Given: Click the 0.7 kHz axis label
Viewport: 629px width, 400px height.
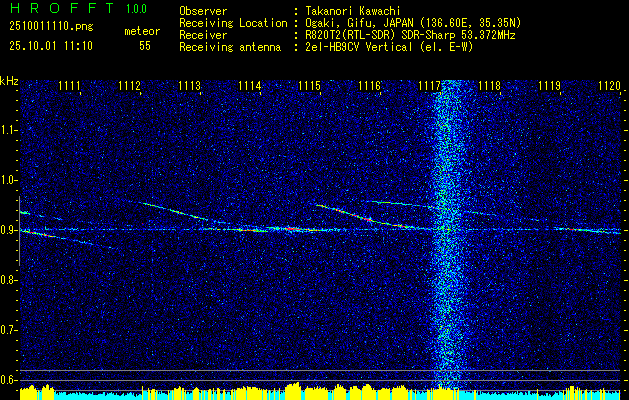Looking at the screenshot, I should (x=8, y=330).
